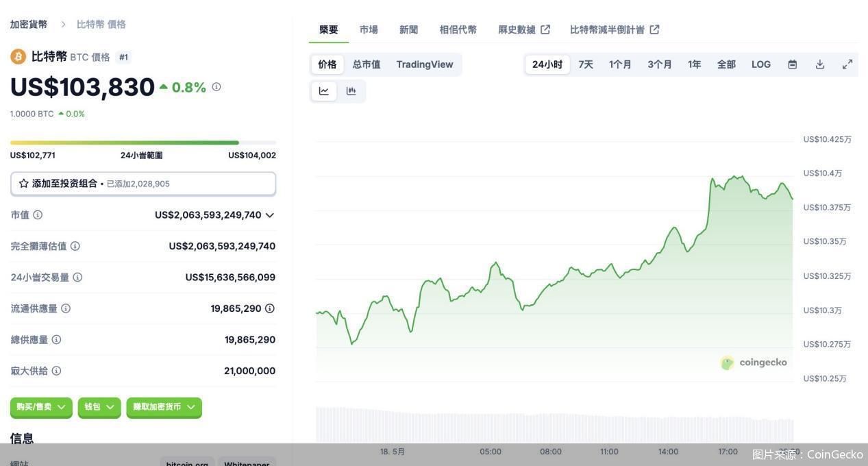Click the 24-hour price range bar
The image size is (868, 466).
[x=143, y=143]
